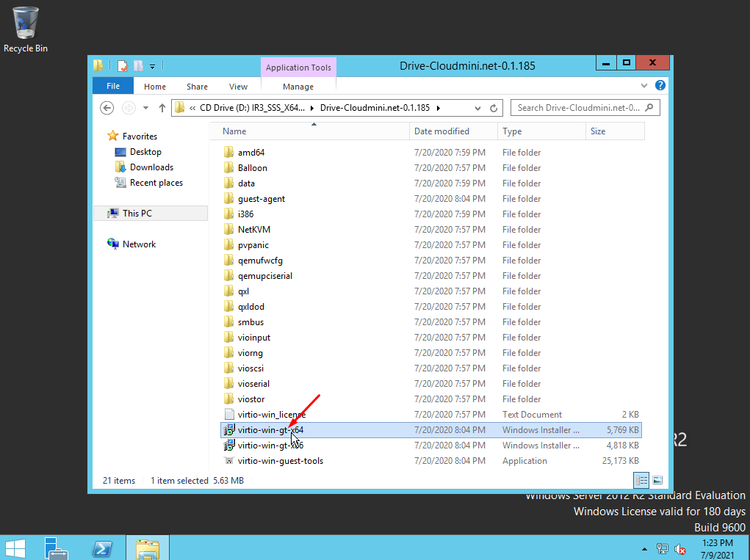Screen dimensions: 750x560
Task: Open the Recent locations dropdown arrow
Action: 146,108
